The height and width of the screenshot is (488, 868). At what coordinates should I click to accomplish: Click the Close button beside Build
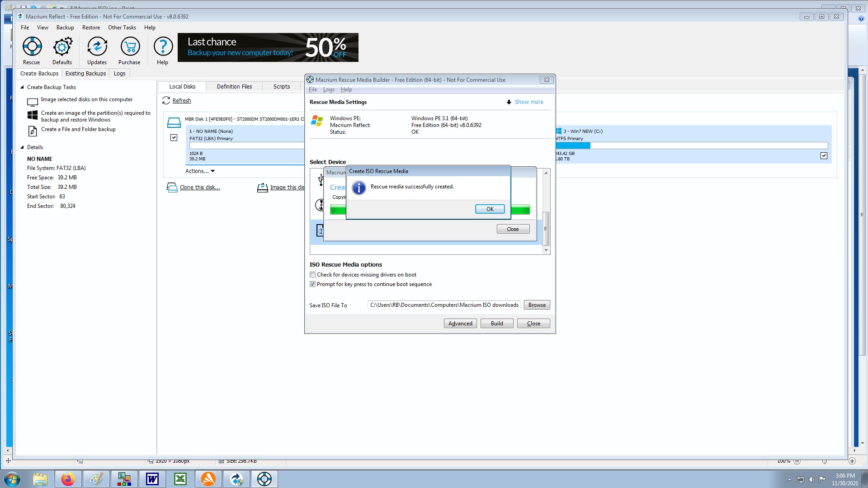pyautogui.click(x=533, y=324)
